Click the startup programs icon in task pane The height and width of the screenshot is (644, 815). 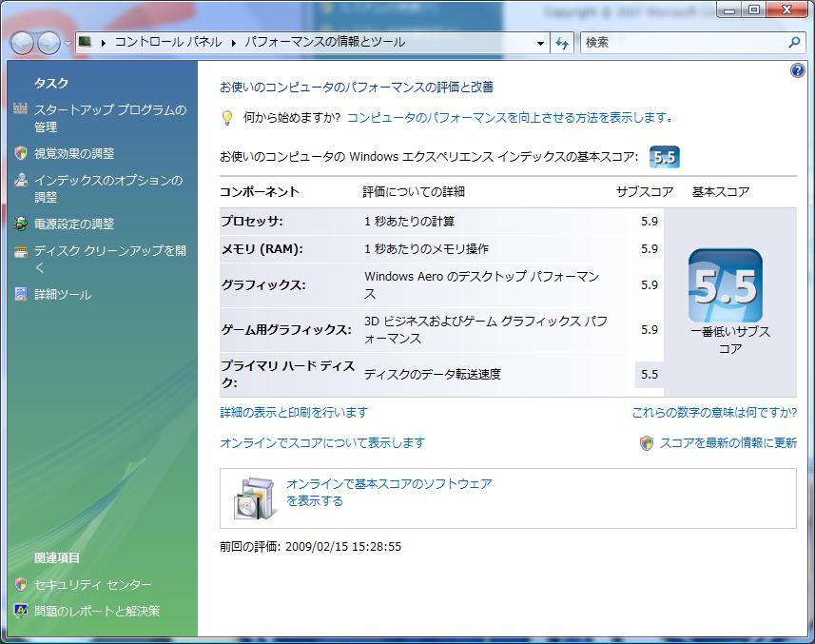pos(20,109)
